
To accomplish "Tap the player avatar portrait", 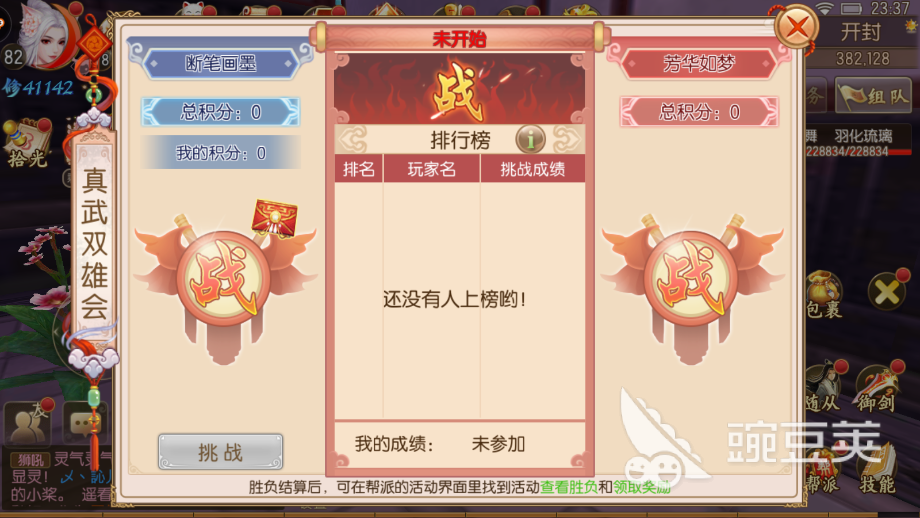I will pos(47,36).
